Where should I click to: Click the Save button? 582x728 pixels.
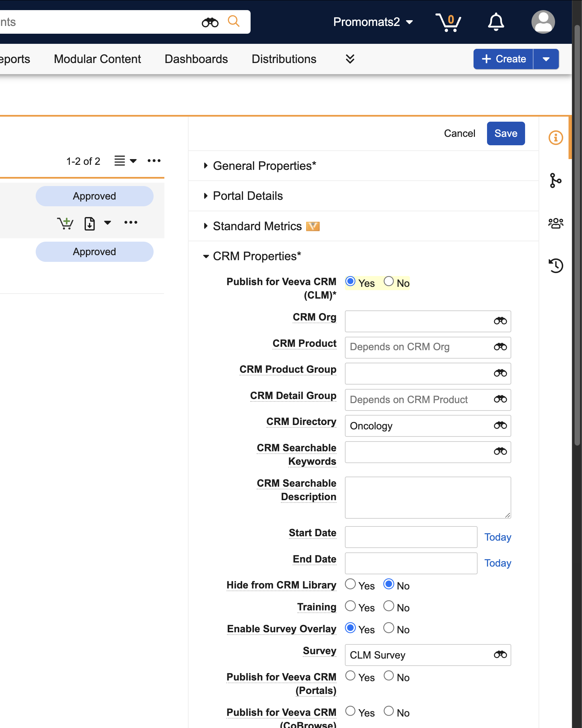pyautogui.click(x=506, y=133)
